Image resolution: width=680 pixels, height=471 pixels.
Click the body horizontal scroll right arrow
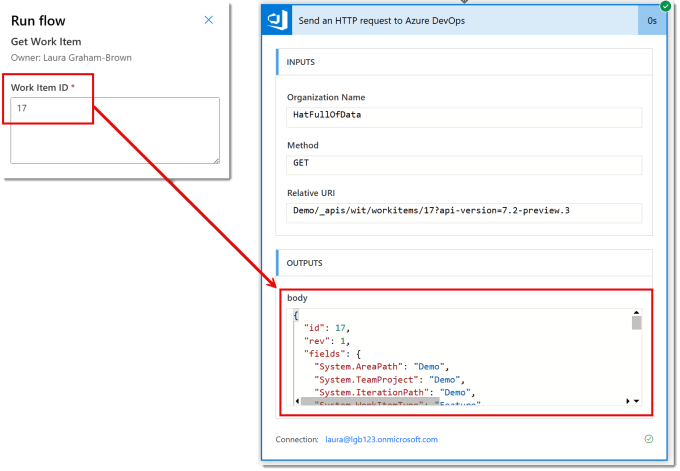click(x=628, y=401)
